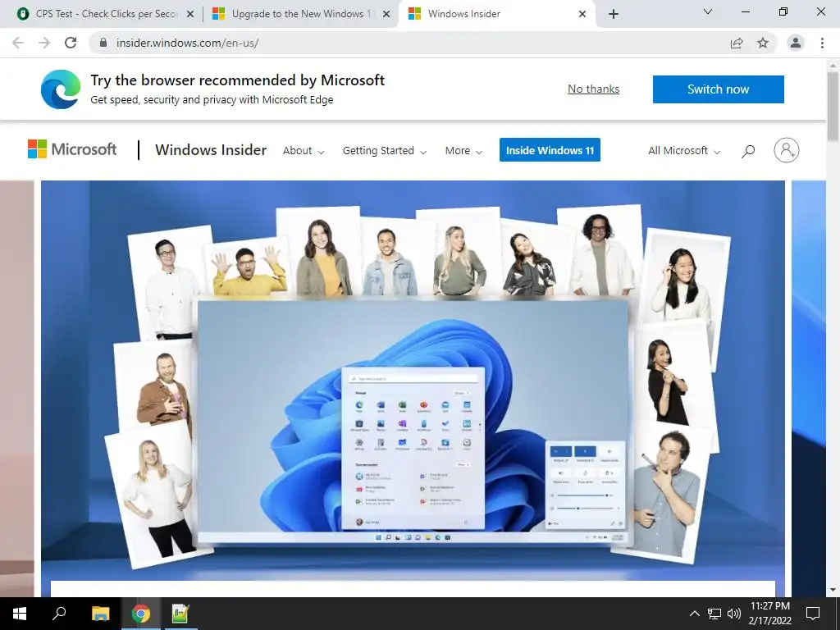Click the Switch now button

pos(719,89)
